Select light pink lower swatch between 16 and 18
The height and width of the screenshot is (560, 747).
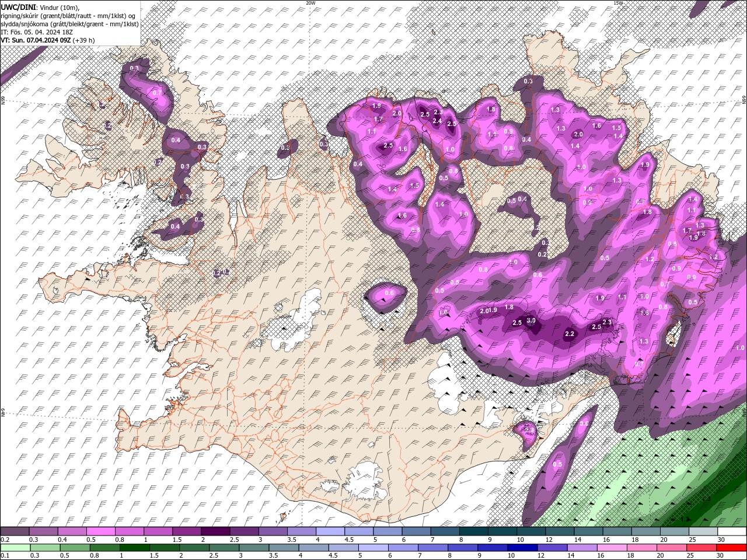612,548
